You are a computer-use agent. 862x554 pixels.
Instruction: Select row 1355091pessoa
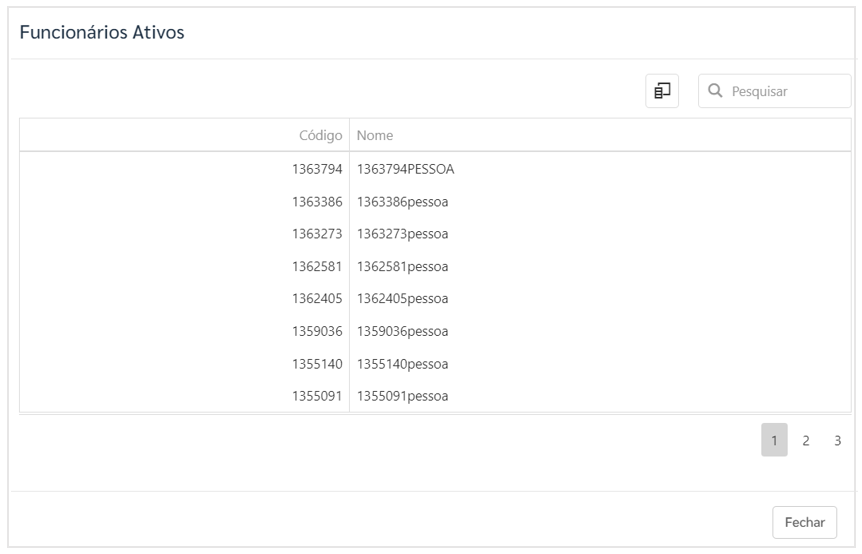coord(435,396)
